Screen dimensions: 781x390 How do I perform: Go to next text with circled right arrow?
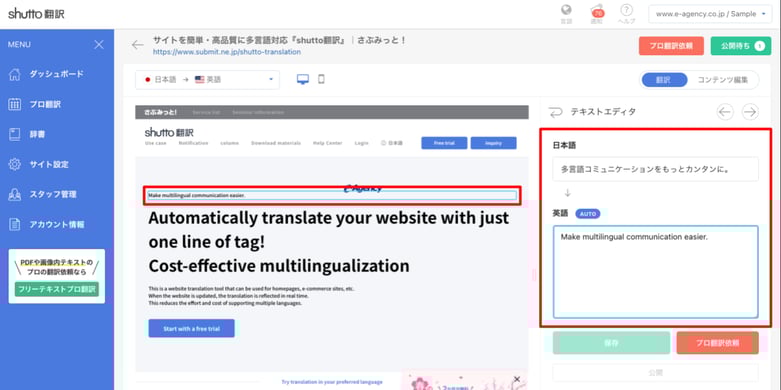pyautogui.click(x=750, y=112)
